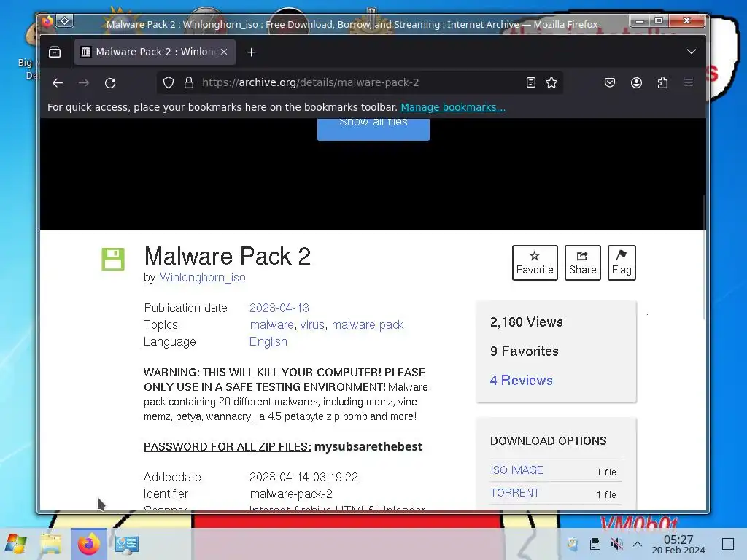Click the show desktop tray button
This screenshot has height=560, width=747.
tap(728, 544)
